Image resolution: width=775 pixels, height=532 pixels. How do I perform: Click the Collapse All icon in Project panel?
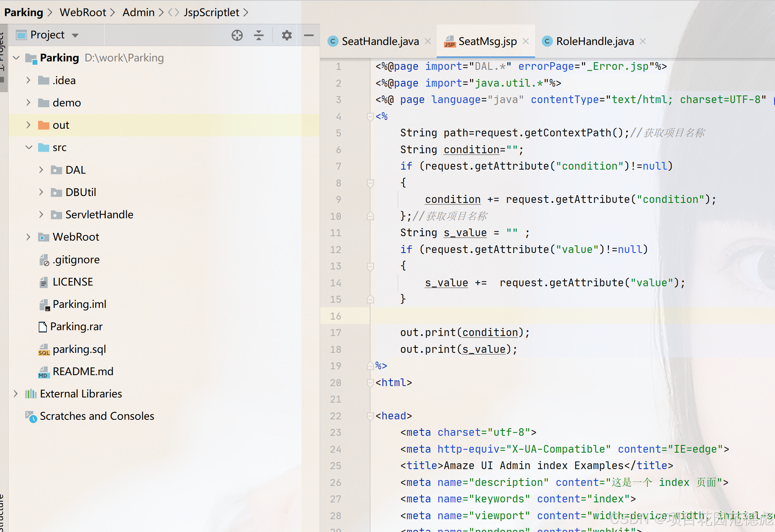(x=259, y=35)
